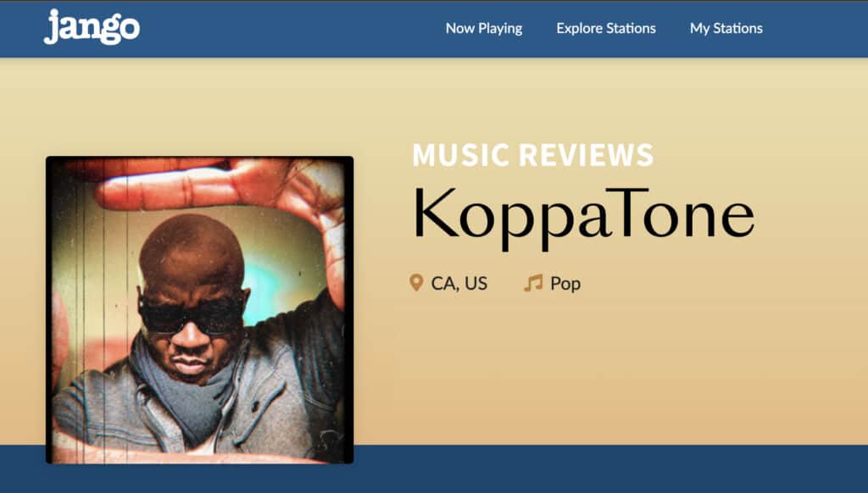Click the Pop genre label
868x493 pixels.
(565, 284)
